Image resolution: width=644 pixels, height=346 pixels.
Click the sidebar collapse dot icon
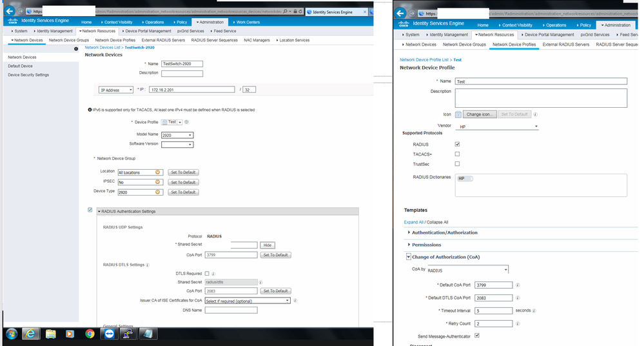pyautogui.click(x=76, y=49)
